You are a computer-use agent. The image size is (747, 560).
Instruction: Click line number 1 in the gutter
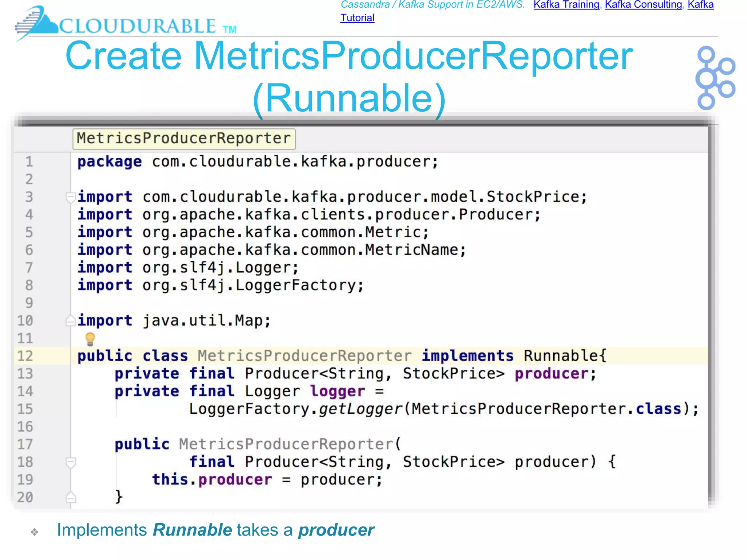(29, 162)
